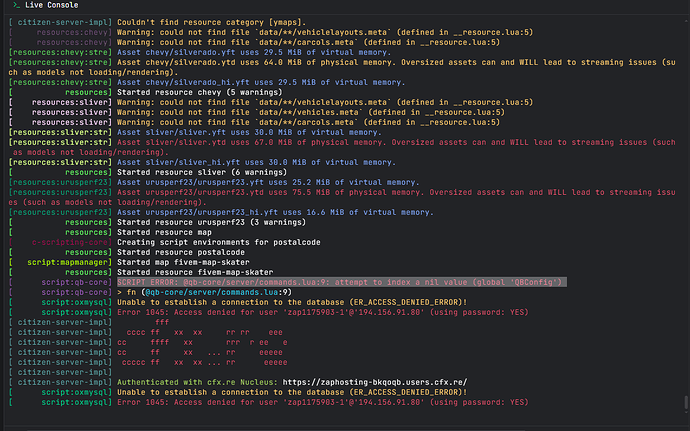This screenshot has width=690, height=431.
Task: Click 'chevy/silverado_hi.yft uses 29.5 MiB' line
Action: (261, 82)
